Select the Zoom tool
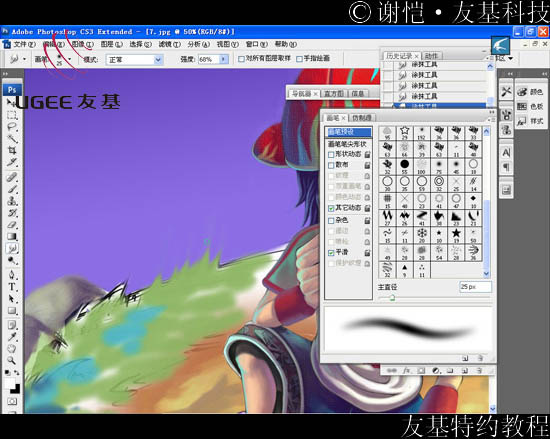Viewport: 550px width, 439px height. coord(12,360)
